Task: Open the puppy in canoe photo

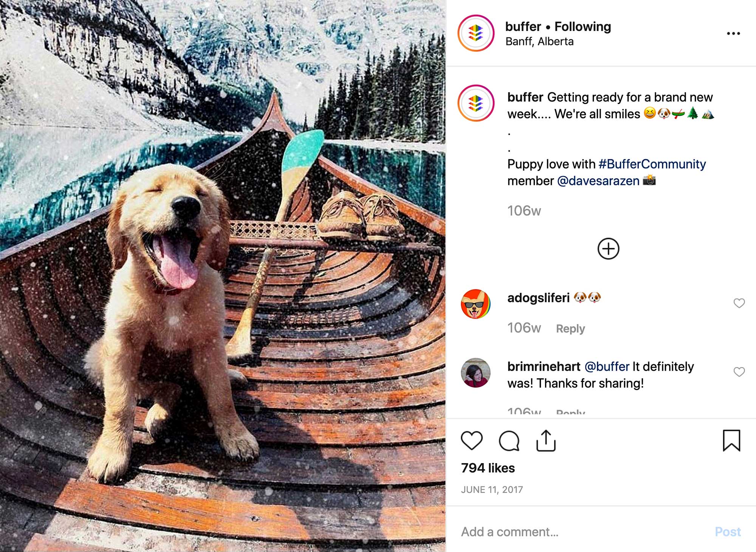Action: (x=223, y=276)
